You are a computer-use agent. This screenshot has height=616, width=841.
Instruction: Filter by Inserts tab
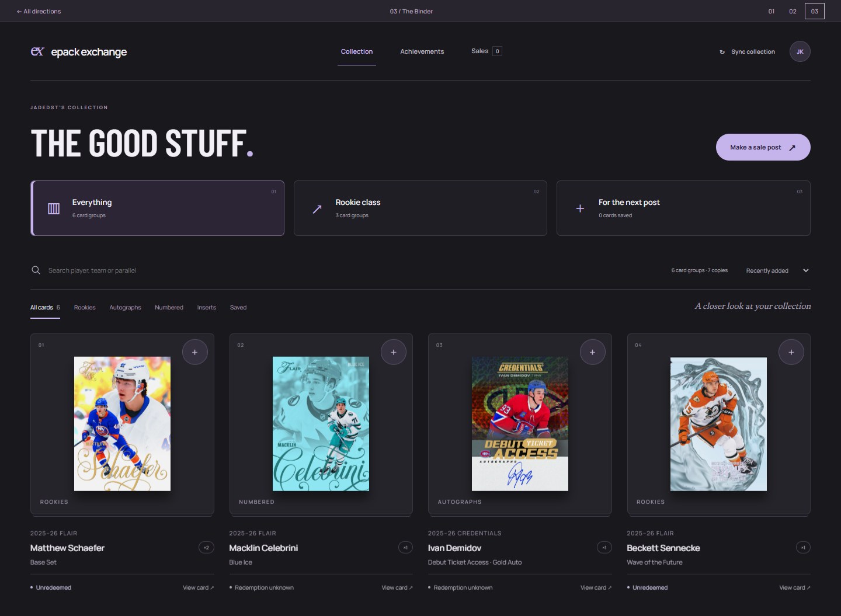click(x=206, y=308)
